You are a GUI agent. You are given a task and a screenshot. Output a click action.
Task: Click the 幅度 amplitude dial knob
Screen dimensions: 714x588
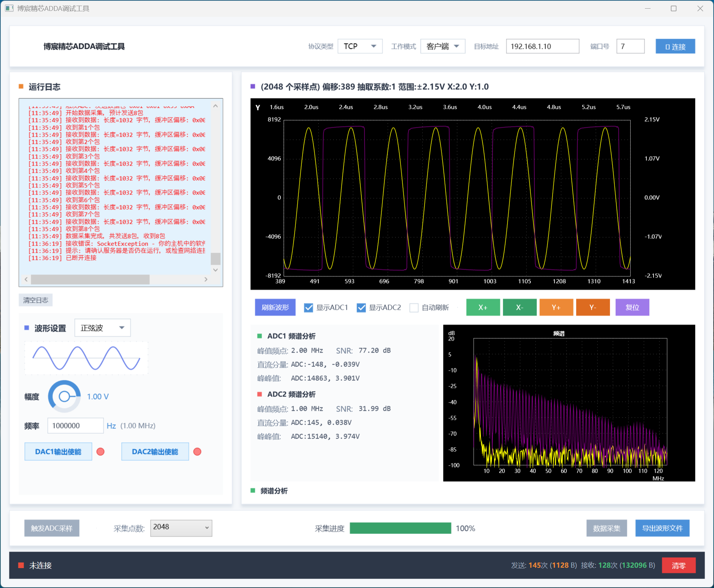[64, 396]
